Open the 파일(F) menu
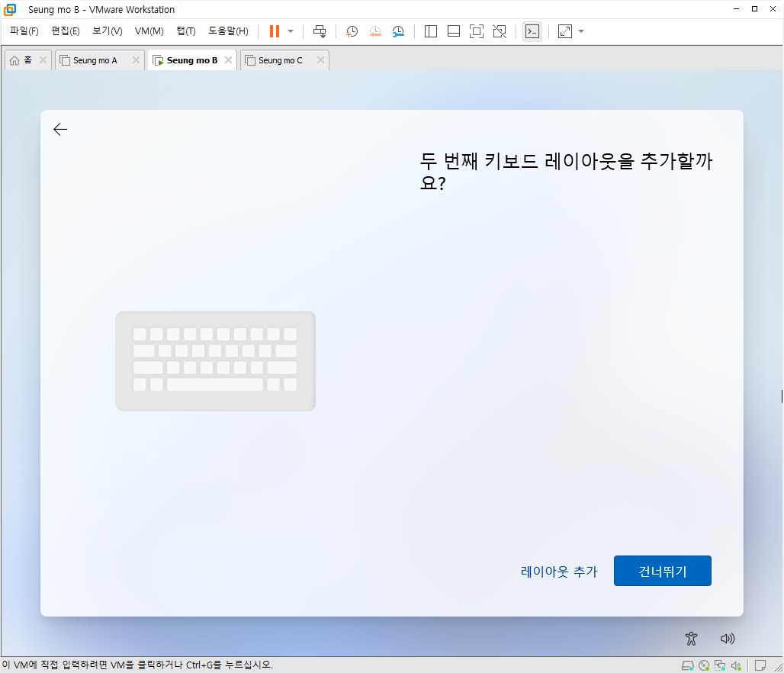The width and height of the screenshot is (784, 673). pyautogui.click(x=24, y=31)
